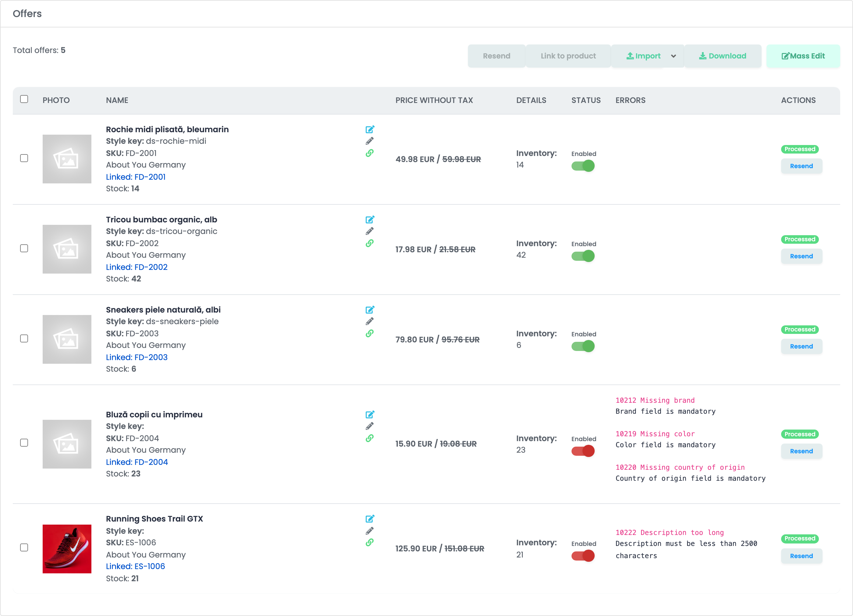Viewport: 853px width, 616px height.
Task: Click the red running shoe thumbnail
Action: point(67,549)
